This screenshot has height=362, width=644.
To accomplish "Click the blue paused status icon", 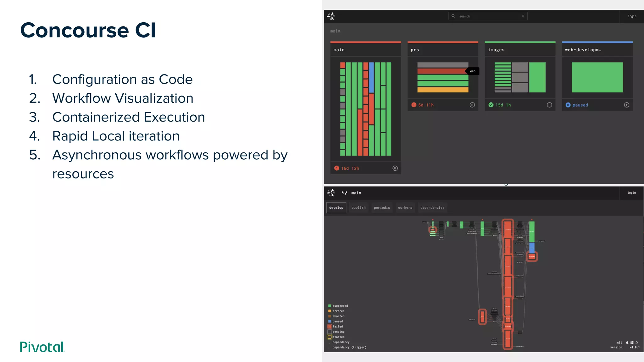I will [568, 105].
